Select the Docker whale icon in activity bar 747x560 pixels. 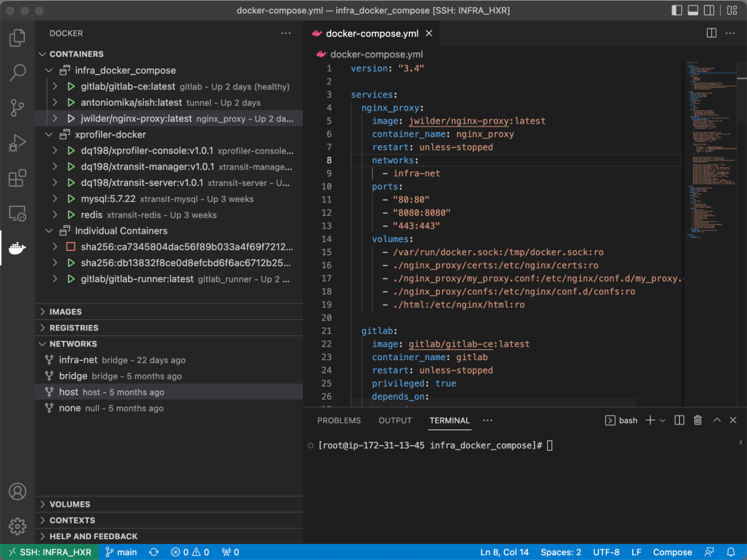(17, 248)
